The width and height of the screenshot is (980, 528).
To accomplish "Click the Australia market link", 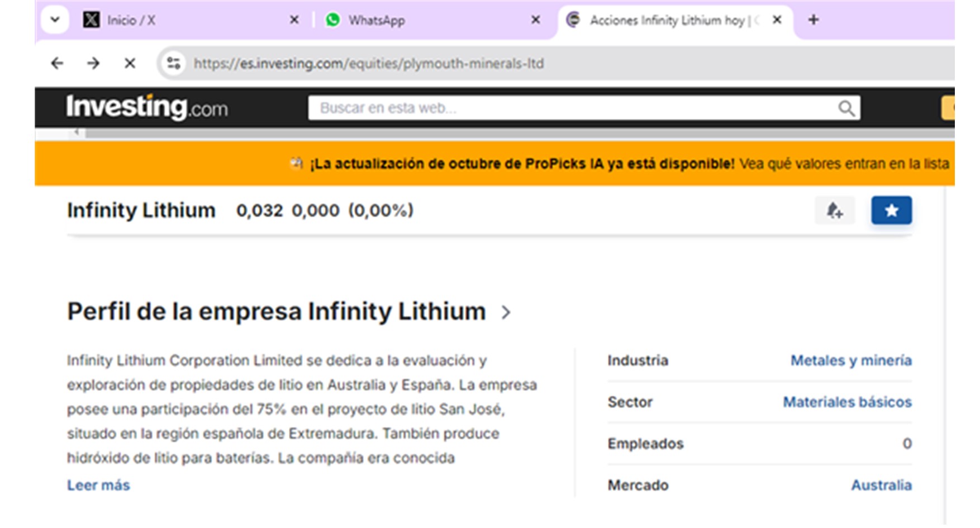I will [x=881, y=485].
